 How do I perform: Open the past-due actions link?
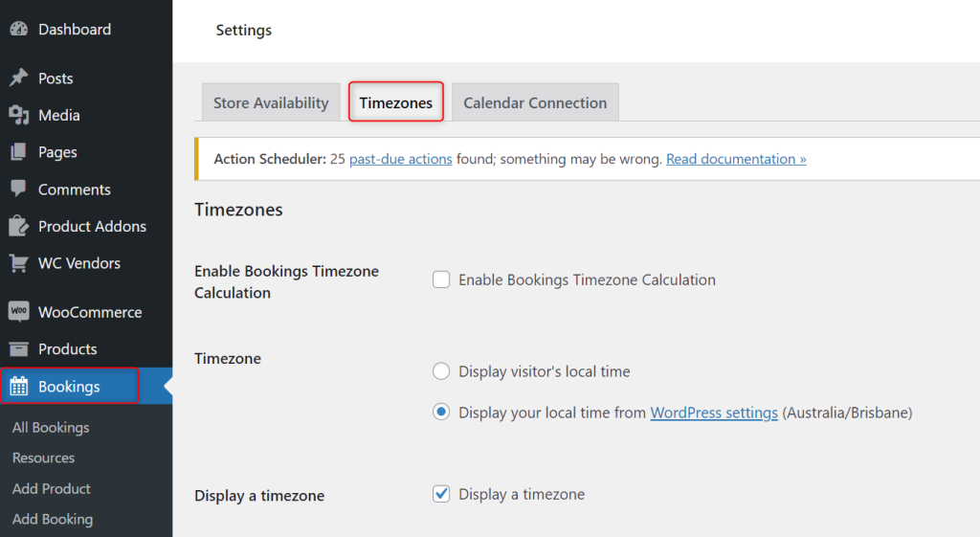click(x=401, y=159)
